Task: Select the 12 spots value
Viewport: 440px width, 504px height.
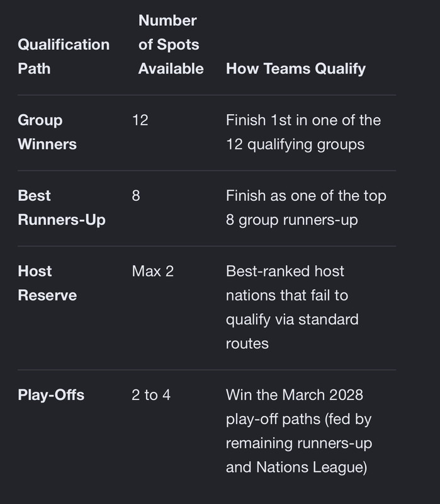Action: pyautogui.click(x=140, y=120)
